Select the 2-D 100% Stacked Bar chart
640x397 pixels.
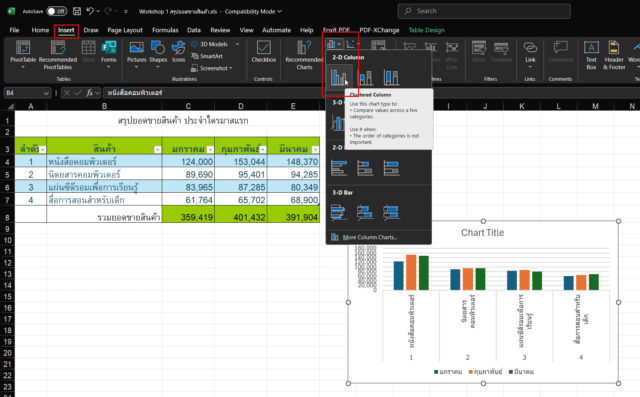(391, 168)
